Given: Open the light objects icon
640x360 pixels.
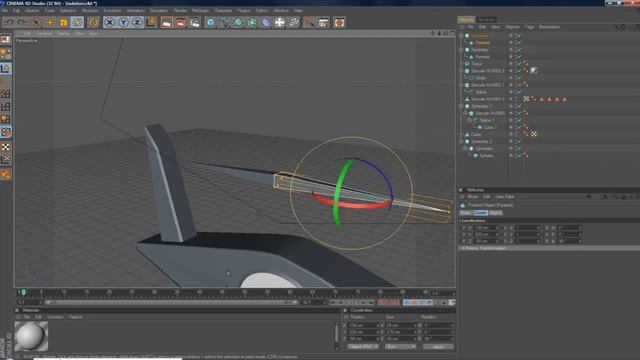Looking at the screenshot, I should (293, 22).
